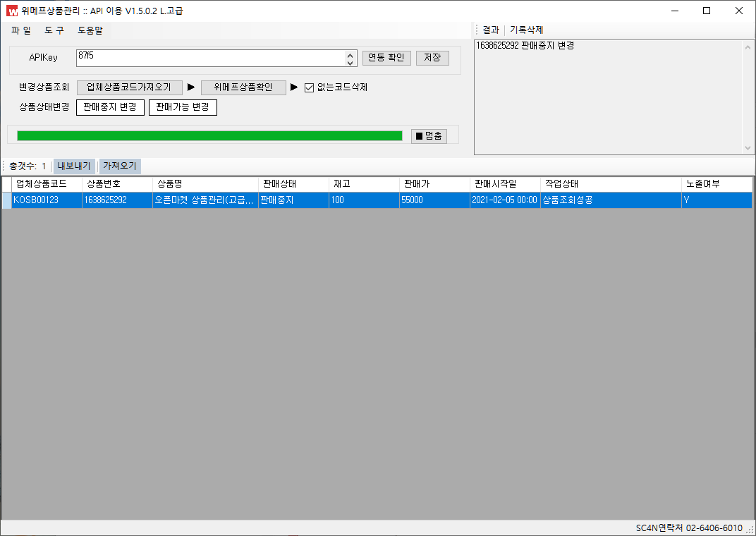
Task: Select the 오픈마켓 상품관리 product name cell
Action: point(206,200)
